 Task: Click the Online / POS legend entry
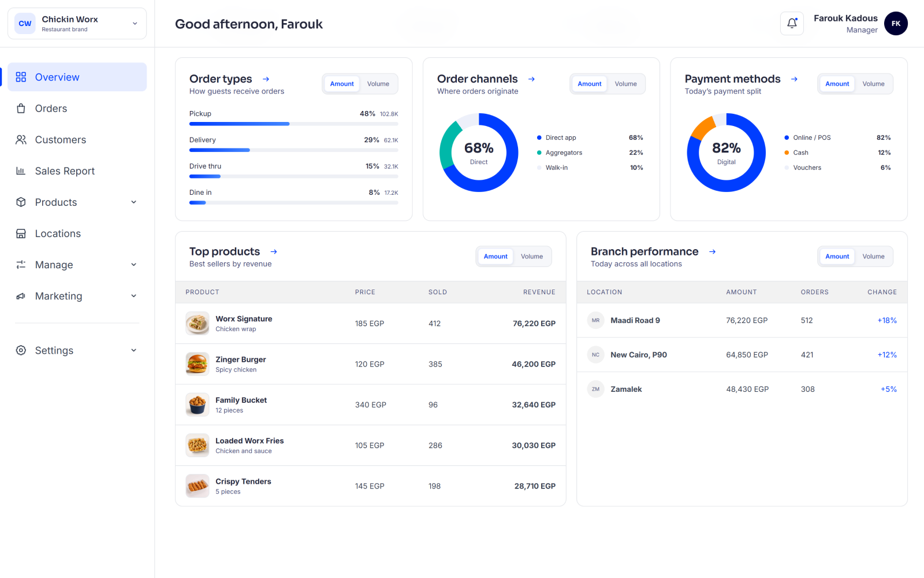[x=837, y=138]
